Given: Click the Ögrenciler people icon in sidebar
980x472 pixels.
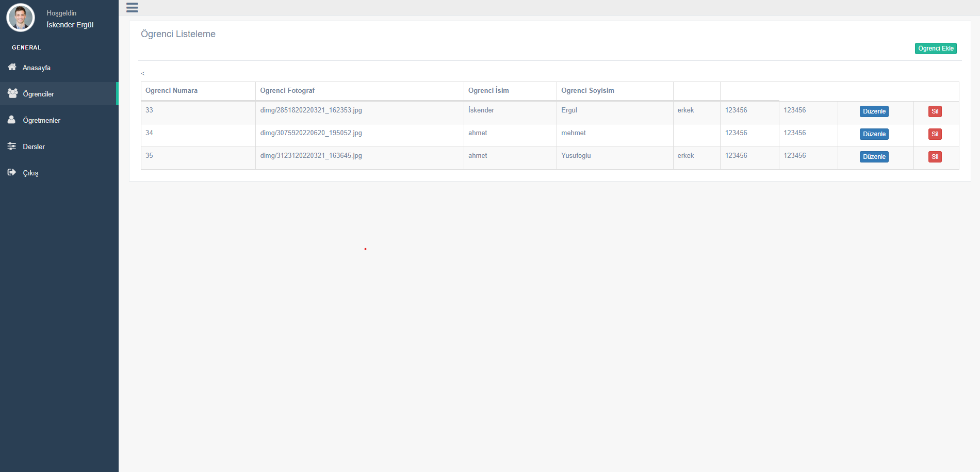Looking at the screenshot, I should click(x=12, y=93).
